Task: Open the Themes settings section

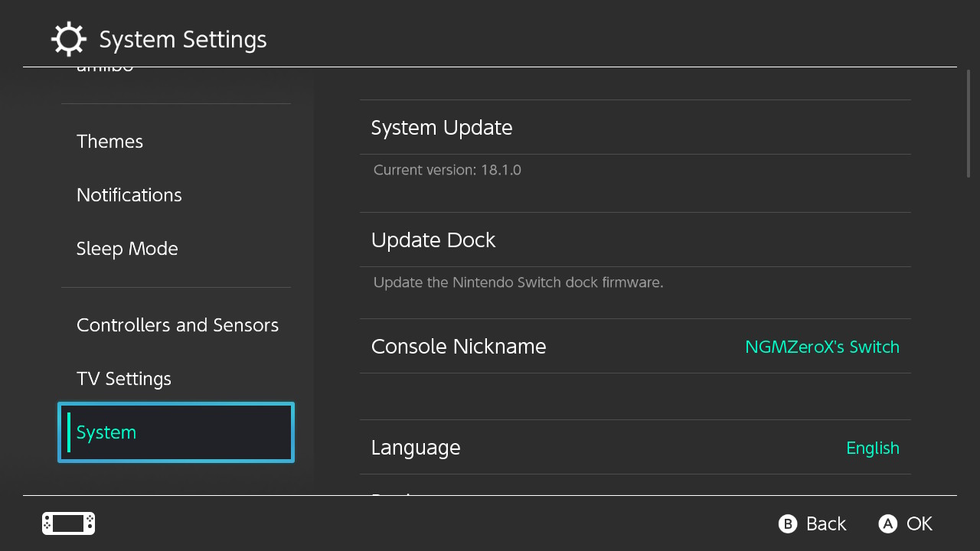Action: [x=176, y=142]
